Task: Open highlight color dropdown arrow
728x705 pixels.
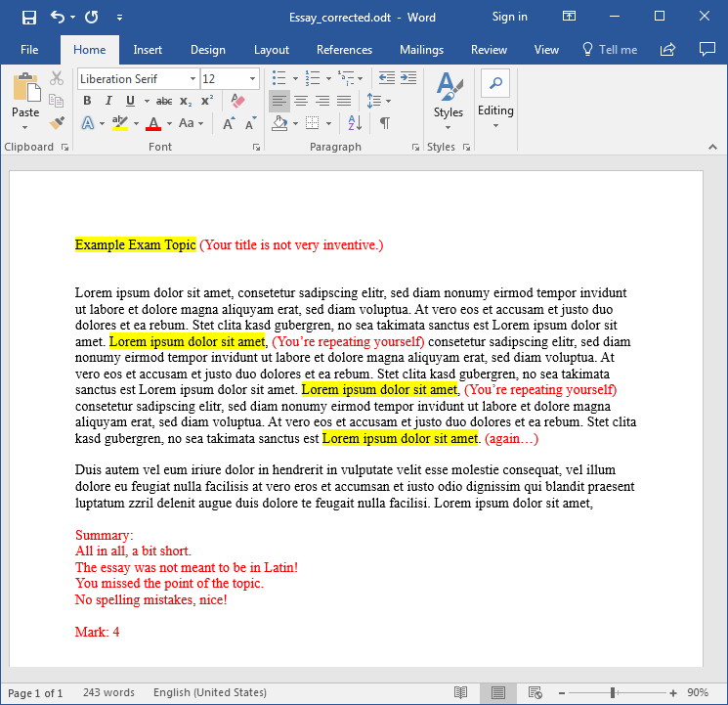Action: click(137, 123)
